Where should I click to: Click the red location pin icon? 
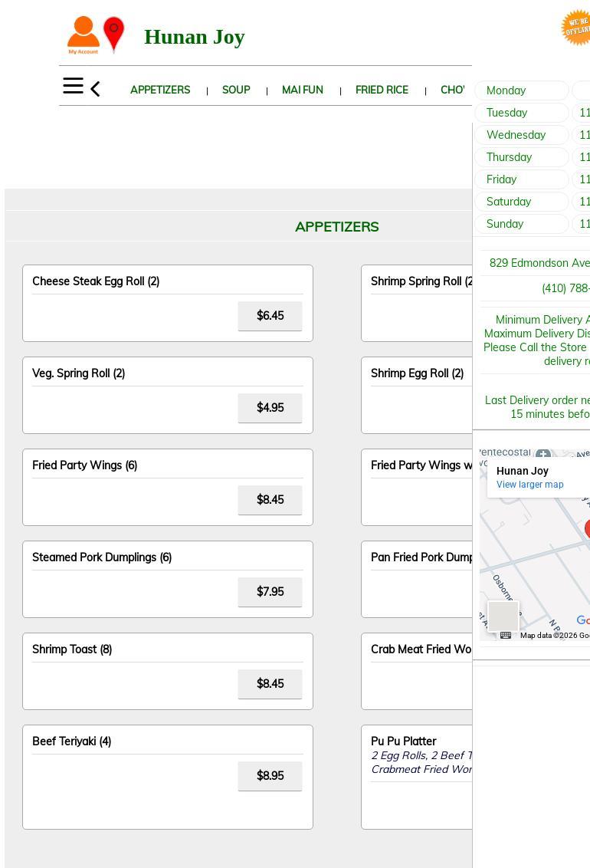(114, 34)
